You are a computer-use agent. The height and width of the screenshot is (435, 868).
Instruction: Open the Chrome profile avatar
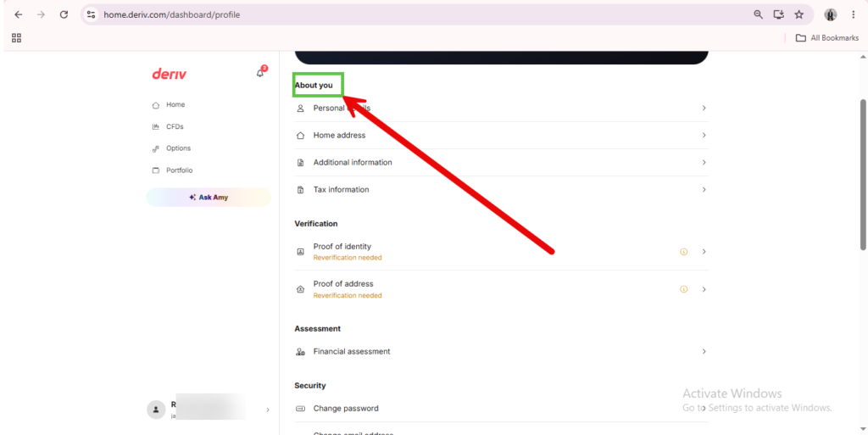[x=831, y=15]
